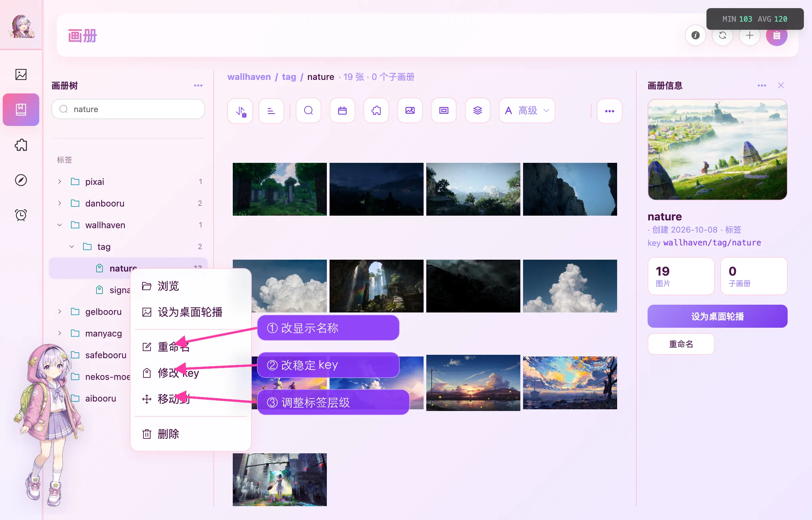The height and width of the screenshot is (520, 812).
Task: Open the colorful painted sky thumbnail
Action: [570, 383]
